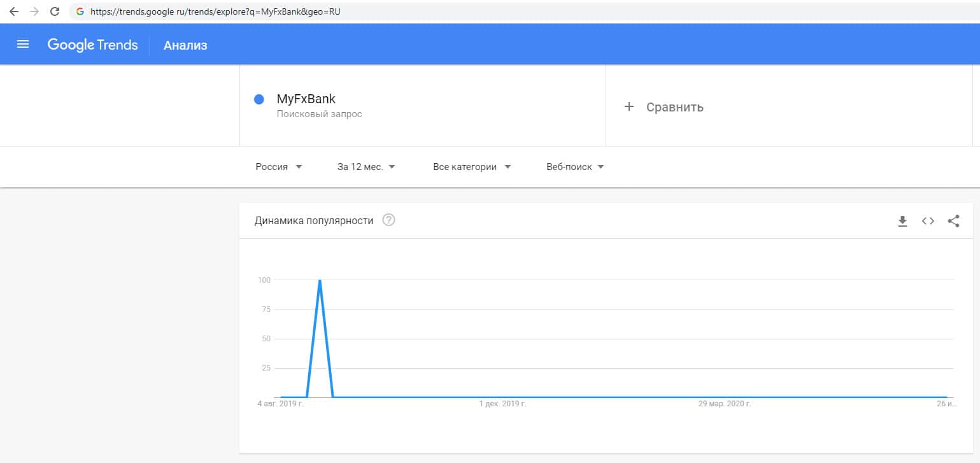Click the Google Trends logo

(92, 45)
